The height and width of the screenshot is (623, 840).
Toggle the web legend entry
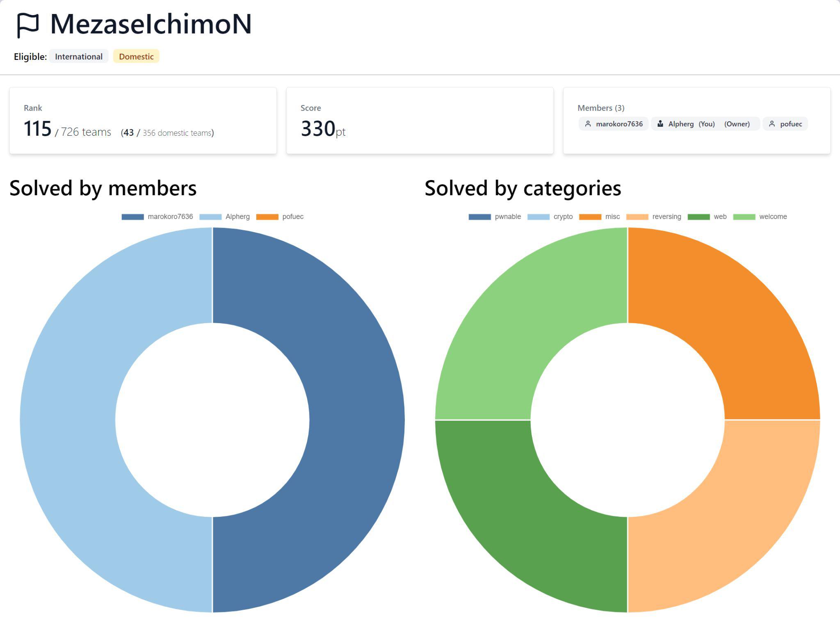click(x=707, y=217)
